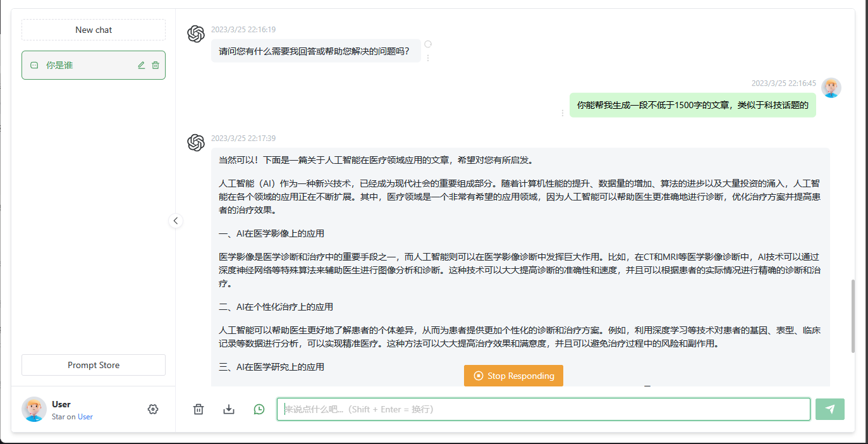Clear the chat with the trash icon
The height and width of the screenshot is (444, 868).
point(199,409)
